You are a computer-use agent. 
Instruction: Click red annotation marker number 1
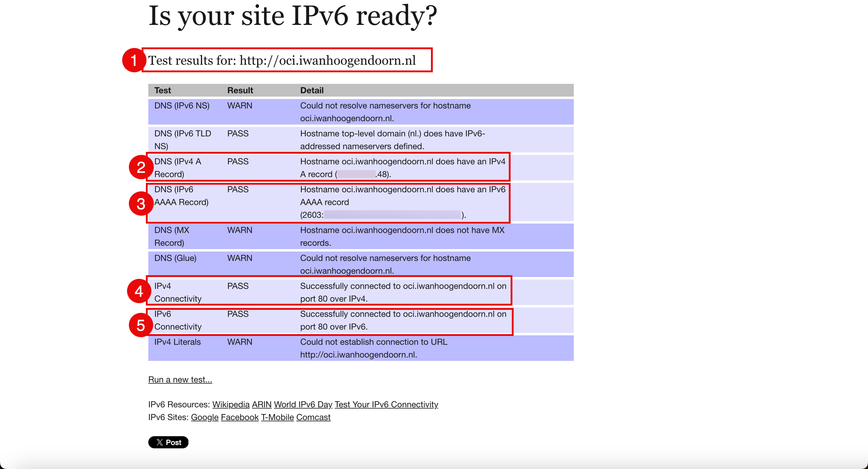pos(133,60)
